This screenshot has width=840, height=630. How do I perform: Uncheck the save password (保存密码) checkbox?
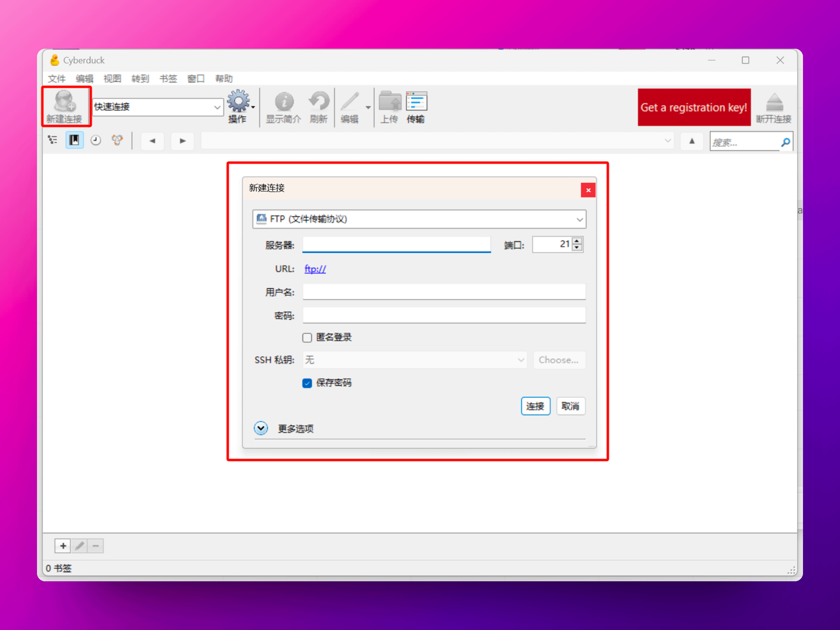point(307,383)
